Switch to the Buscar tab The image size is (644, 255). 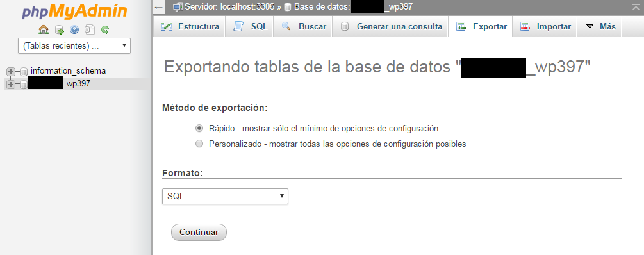coord(303,26)
